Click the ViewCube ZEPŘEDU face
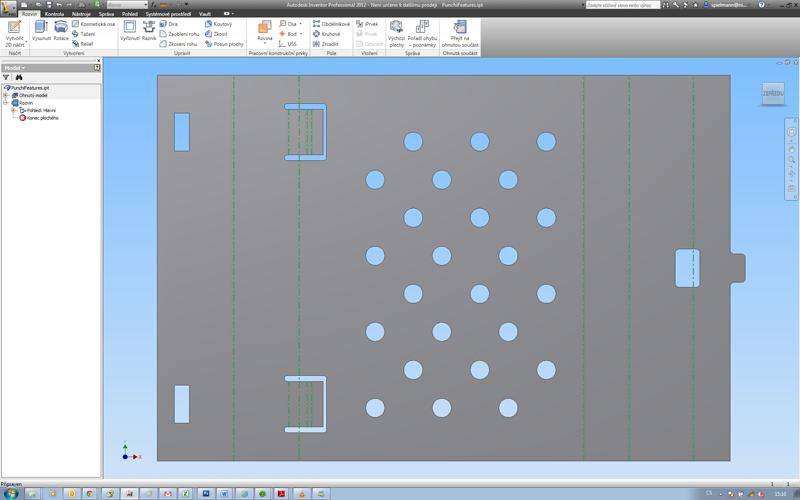The image size is (800, 500). pyautogui.click(x=773, y=94)
